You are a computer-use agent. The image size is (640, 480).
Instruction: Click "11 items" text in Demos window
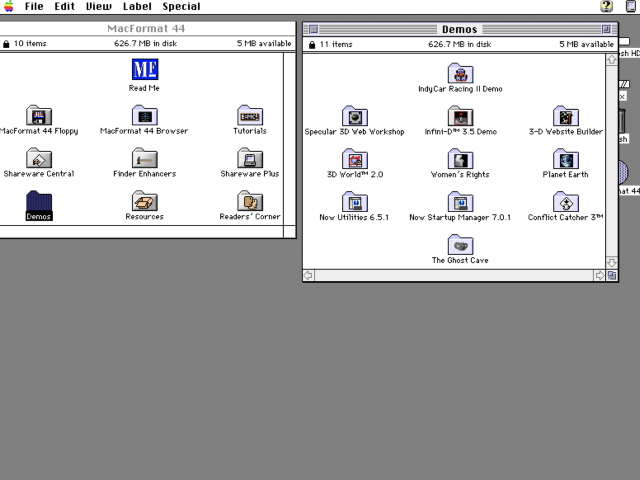click(336, 44)
